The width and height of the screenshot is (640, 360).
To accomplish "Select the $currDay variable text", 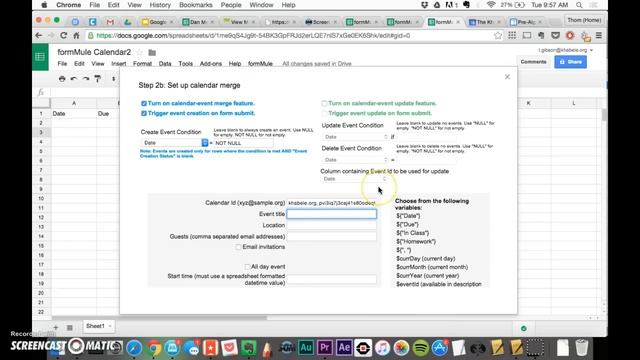I will (425, 259).
